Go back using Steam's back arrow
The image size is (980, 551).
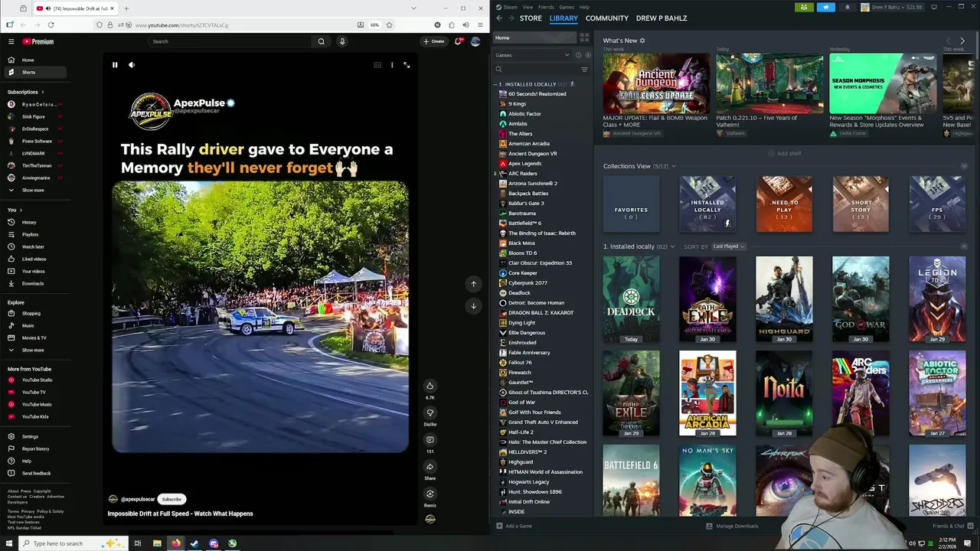click(x=499, y=18)
